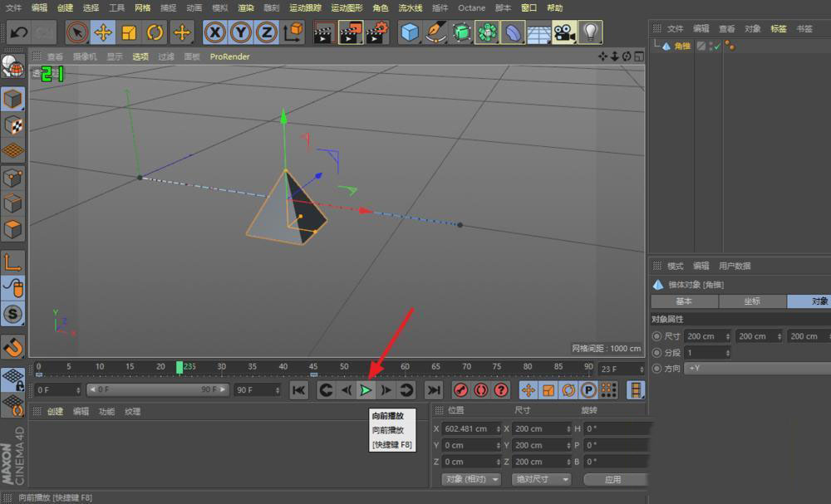Viewport: 831px width, 504px height.
Task: Switch to the 基本 attribute tab
Action: (684, 301)
